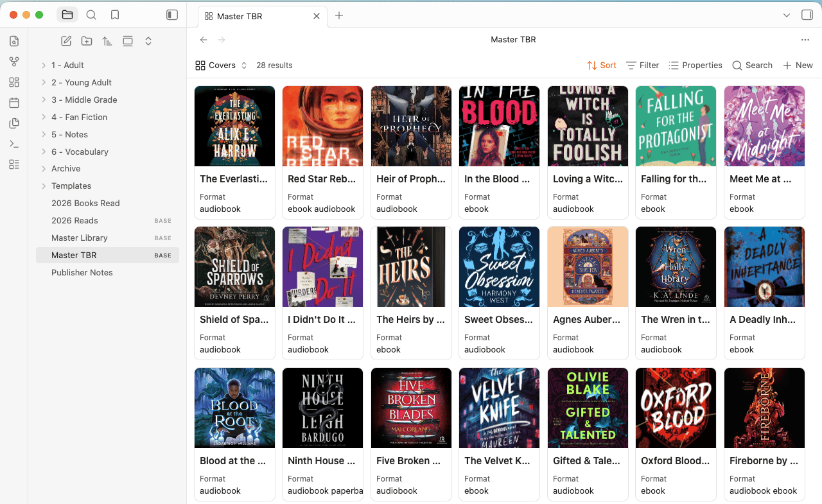This screenshot has height=504, width=822.
Task: Navigate forward with the right arrow
Action: pyautogui.click(x=222, y=40)
